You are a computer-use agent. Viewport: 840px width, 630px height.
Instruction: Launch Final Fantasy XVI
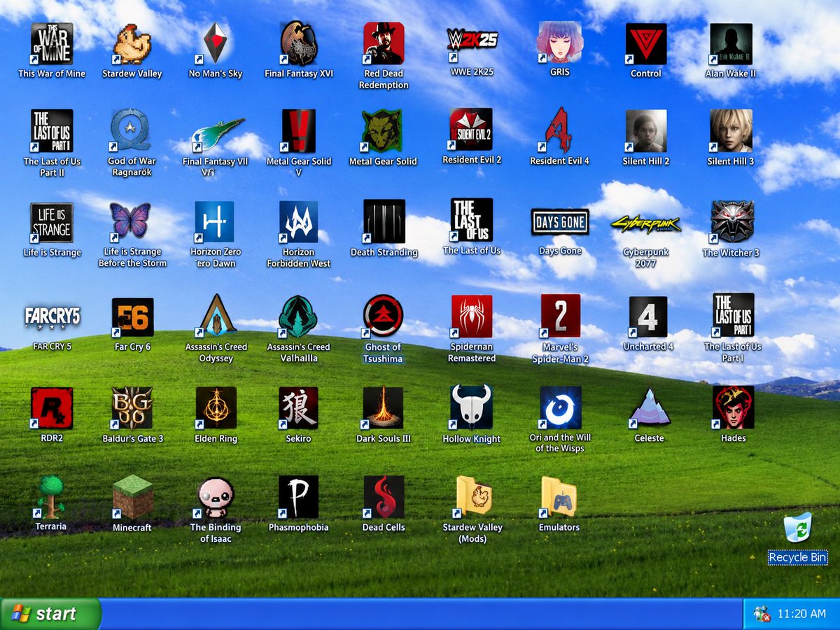click(x=299, y=43)
